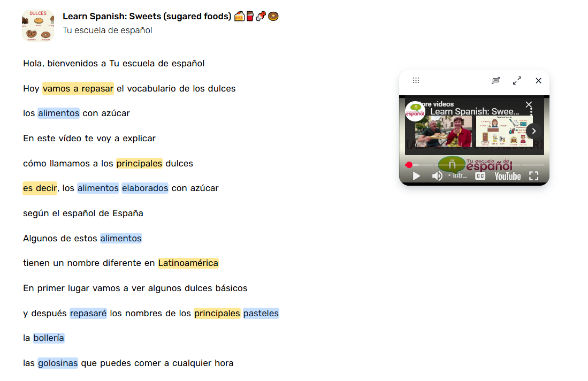Click alimentos next to elaborados

98,188
